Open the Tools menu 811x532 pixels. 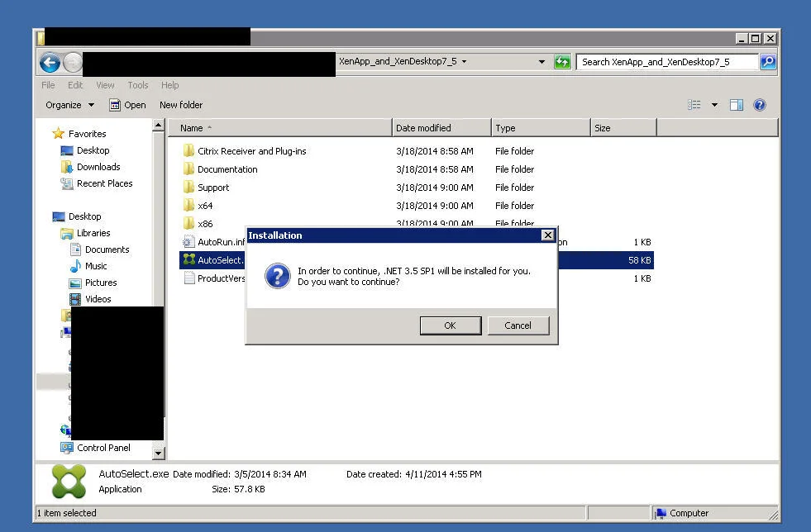(x=138, y=85)
